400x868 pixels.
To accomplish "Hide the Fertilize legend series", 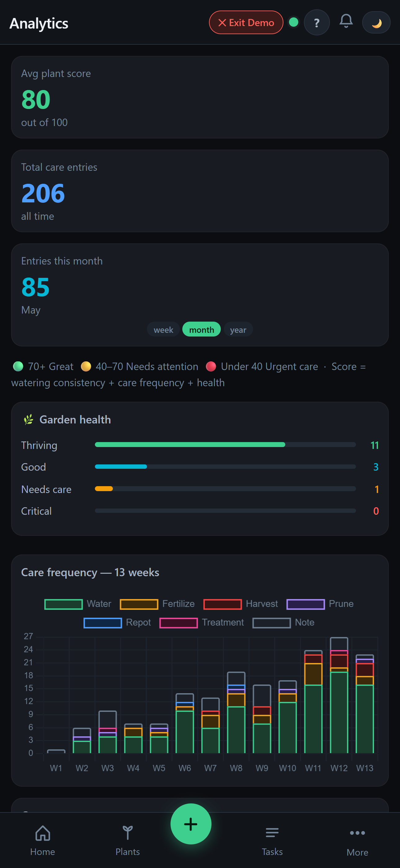I will point(157,604).
